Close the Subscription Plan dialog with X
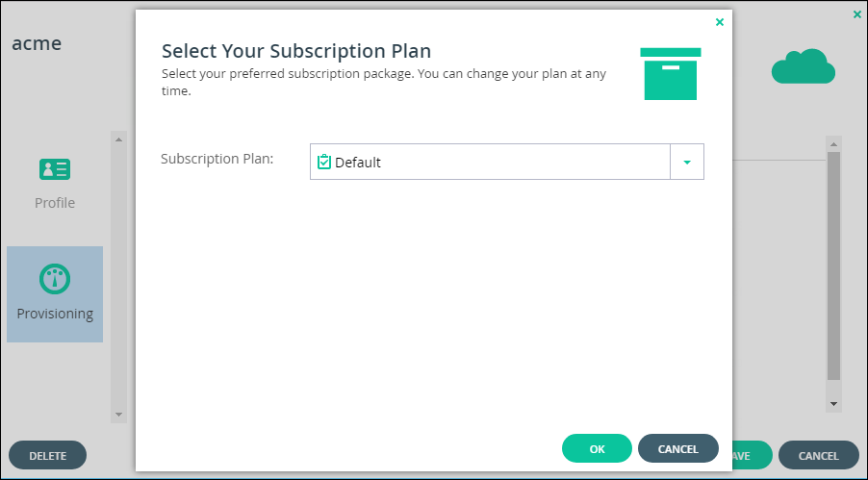 [x=720, y=22]
